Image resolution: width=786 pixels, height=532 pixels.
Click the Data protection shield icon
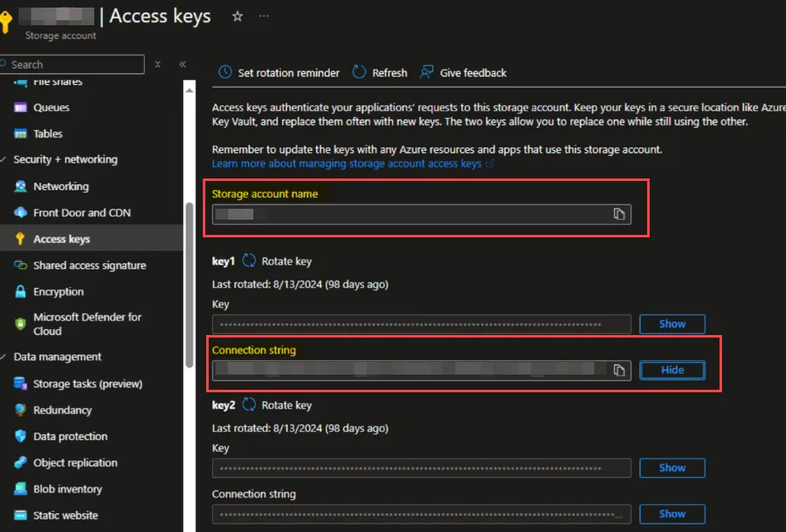point(20,436)
